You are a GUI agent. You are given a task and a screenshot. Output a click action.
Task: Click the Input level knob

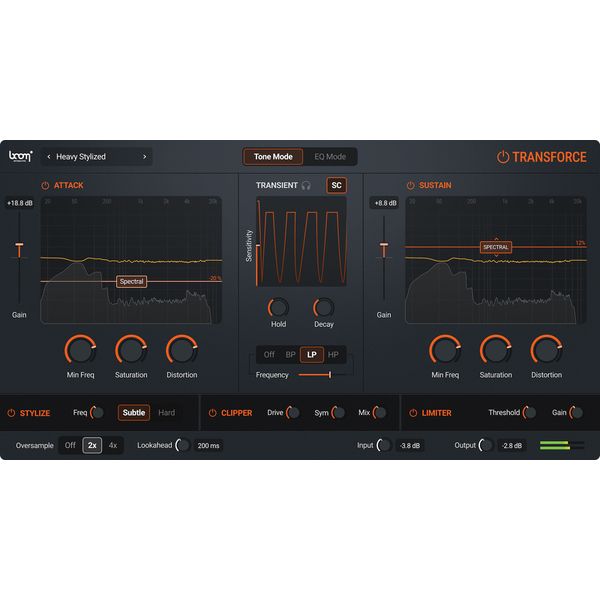384,445
